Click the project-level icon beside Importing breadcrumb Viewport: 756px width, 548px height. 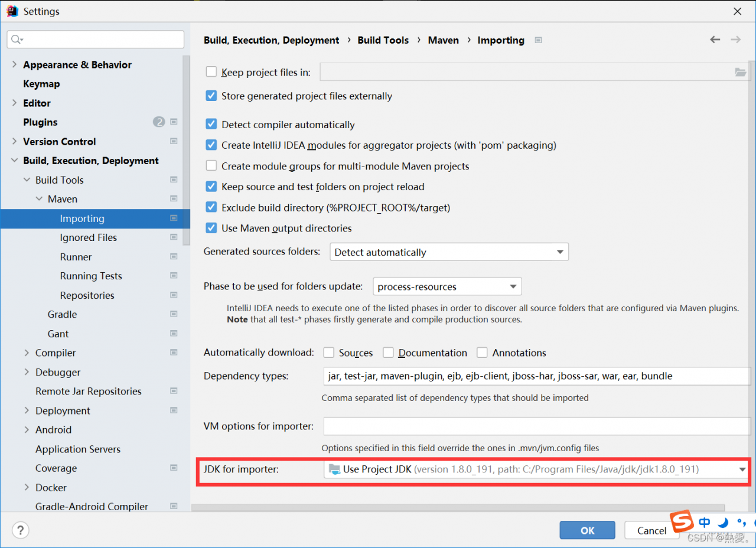point(538,40)
